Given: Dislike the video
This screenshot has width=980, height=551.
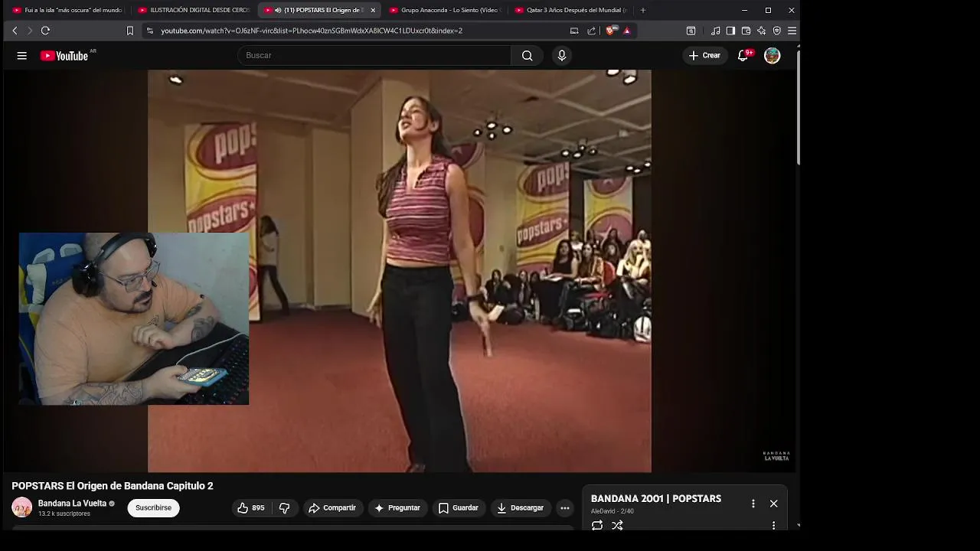Looking at the screenshot, I should [x=284, y=507].
